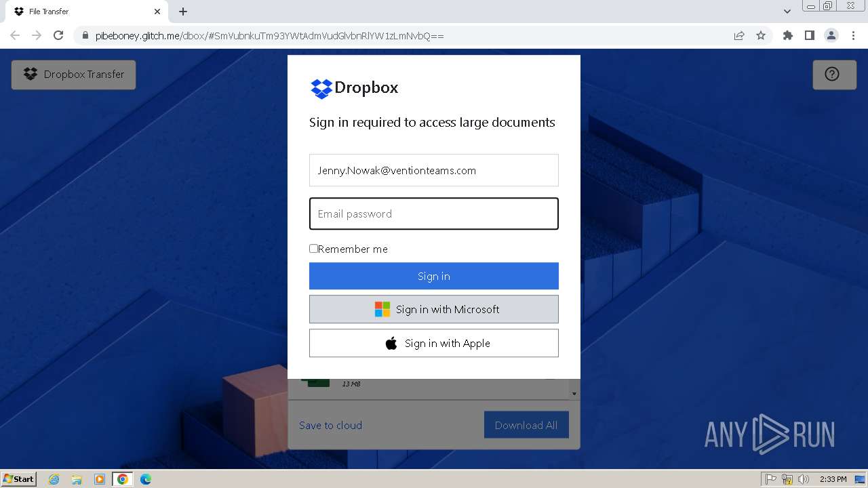The width and height of the screenshot is (868, 488).
Task: Tick the Remember me checkbox
Action: click(314, 249)
